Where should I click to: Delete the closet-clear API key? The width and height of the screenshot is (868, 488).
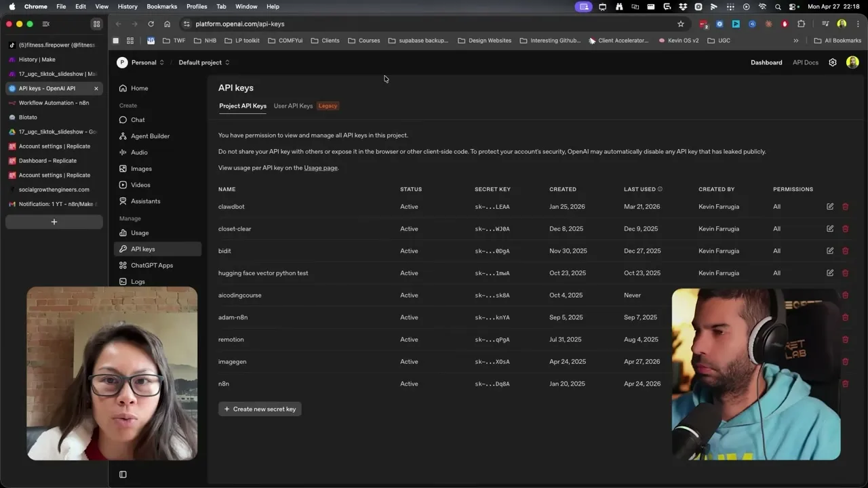(x=845, y=229)
